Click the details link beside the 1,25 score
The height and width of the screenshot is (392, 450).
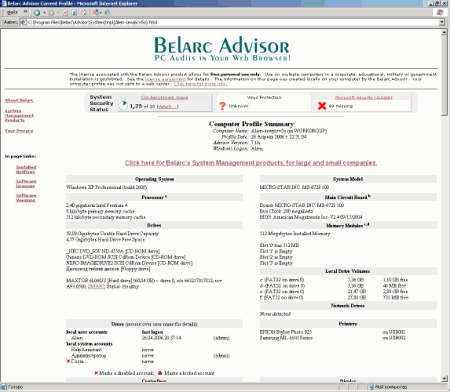pyautogui.click(x=168, y=106)
